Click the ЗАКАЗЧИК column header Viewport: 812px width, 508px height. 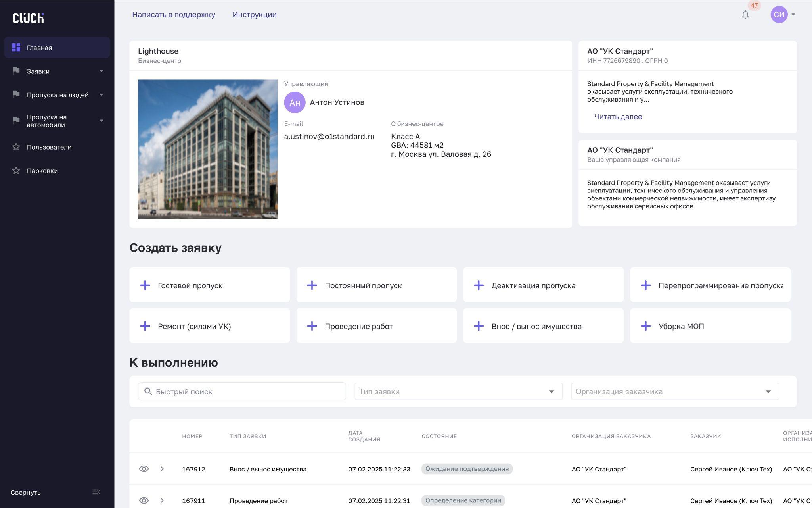705,436
